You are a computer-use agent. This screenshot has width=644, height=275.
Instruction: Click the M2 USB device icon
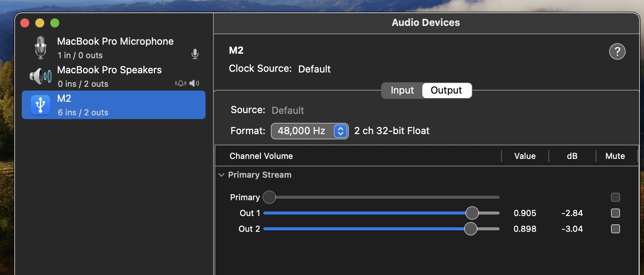click(41, 105)
